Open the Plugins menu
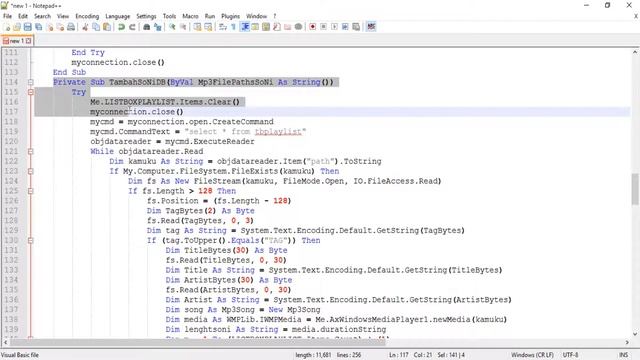This screenshot has width=640, height=360. tap(231, 16)
